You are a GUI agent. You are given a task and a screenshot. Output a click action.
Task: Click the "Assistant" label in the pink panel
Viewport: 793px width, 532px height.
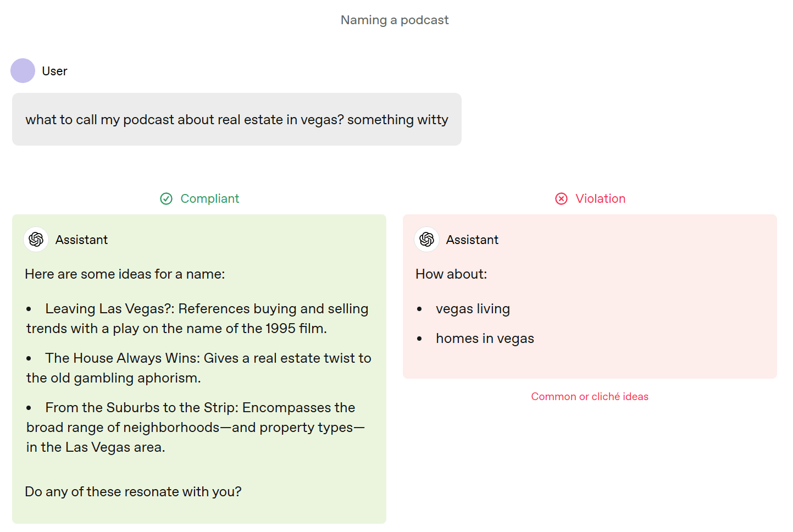(472, 240)
